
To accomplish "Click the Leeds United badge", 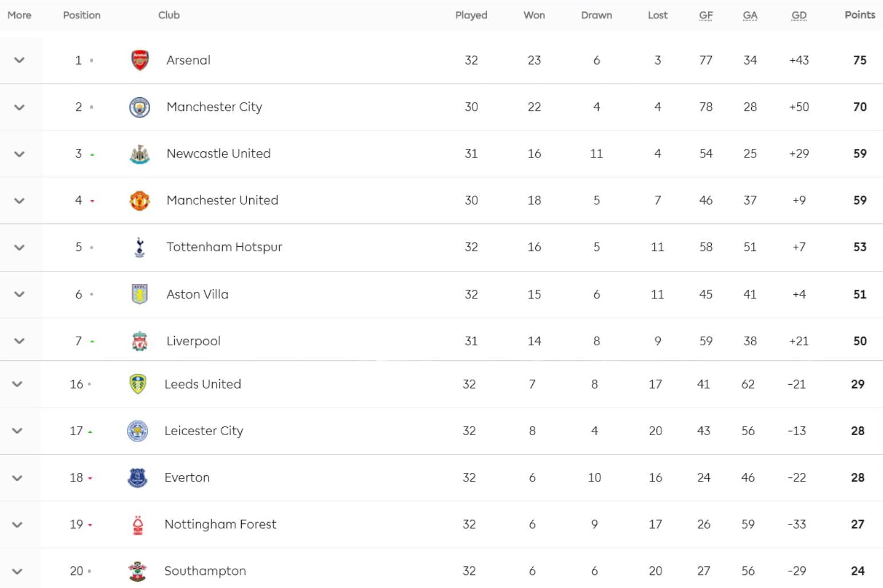I will pyautogui.click(x=138, y=384).
